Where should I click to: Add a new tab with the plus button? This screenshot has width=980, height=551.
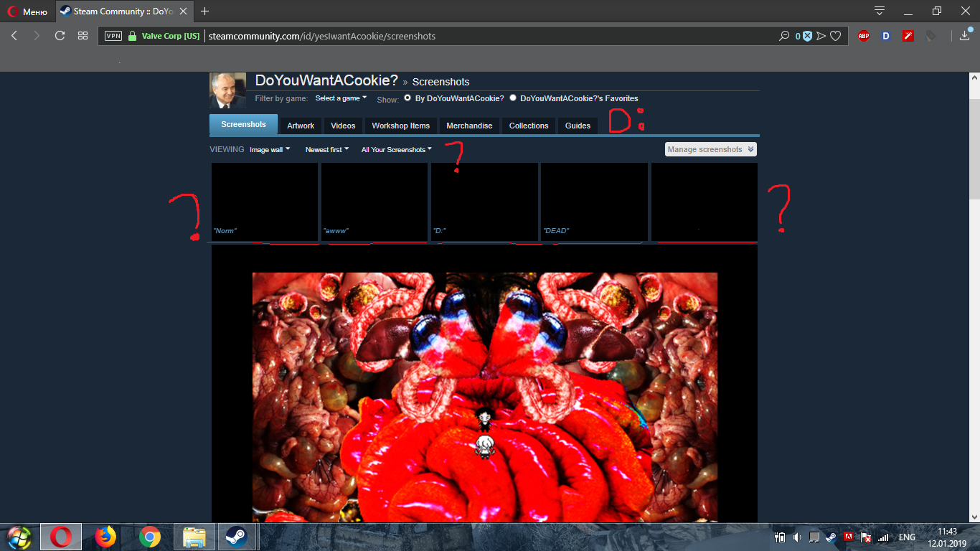(205, 11)
